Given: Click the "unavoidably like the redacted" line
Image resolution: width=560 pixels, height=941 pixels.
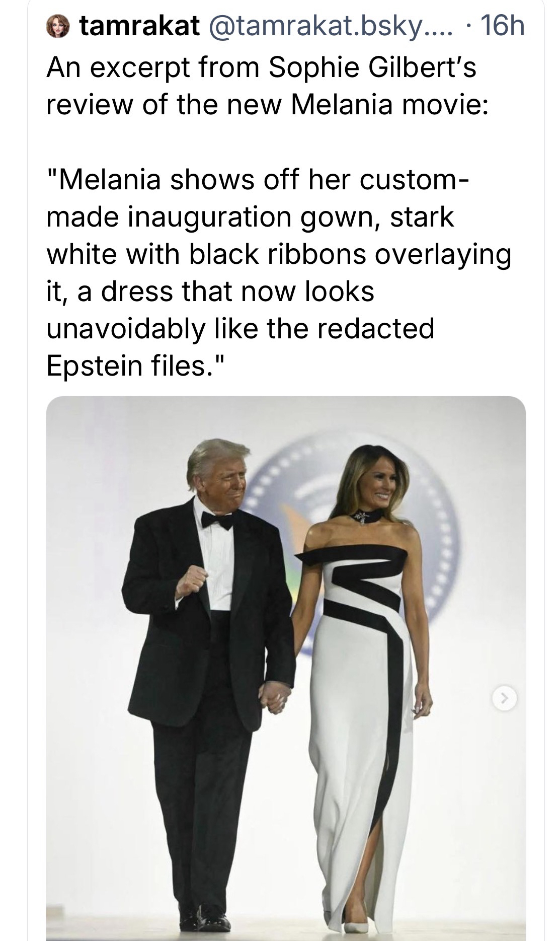Looking at the screenshot, I should click(239, 328).
